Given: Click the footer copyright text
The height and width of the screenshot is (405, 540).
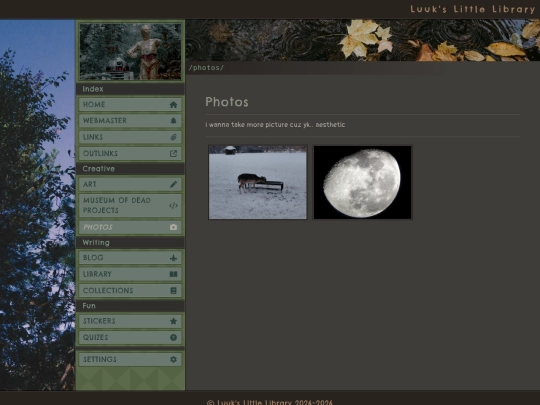Looking at the screenshot, I should coord(270,402).
